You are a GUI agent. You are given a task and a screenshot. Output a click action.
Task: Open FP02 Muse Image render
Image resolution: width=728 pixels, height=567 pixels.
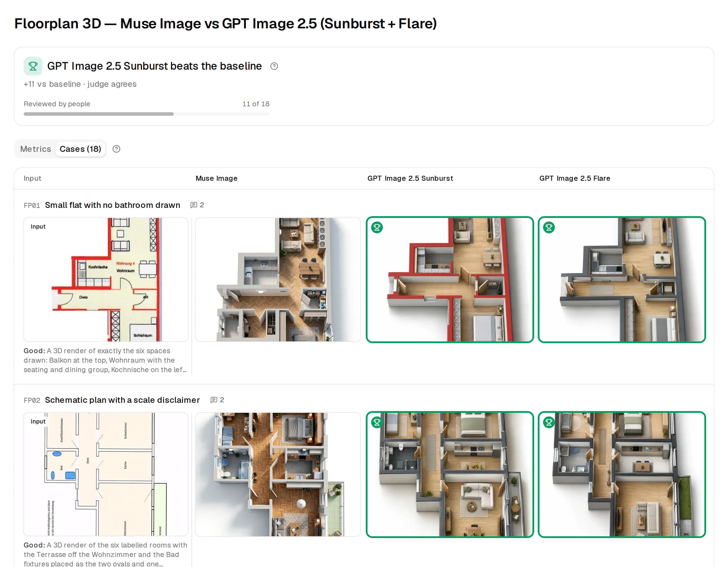278,474
